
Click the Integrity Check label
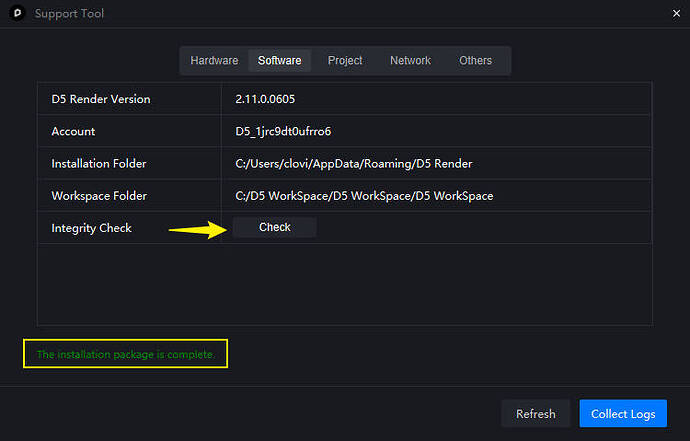click(92, 228)
